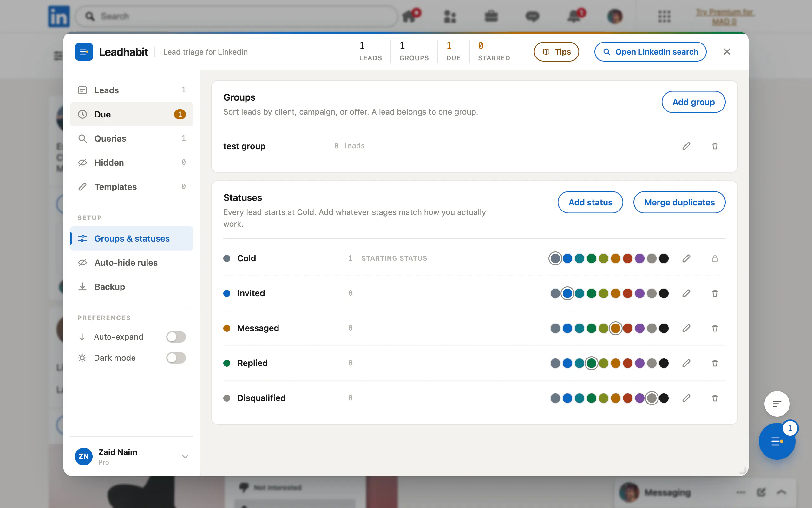Screen dimensions: 812x508
Task: Rename the Messaged status with pencil icon
Action: point(686,328)
